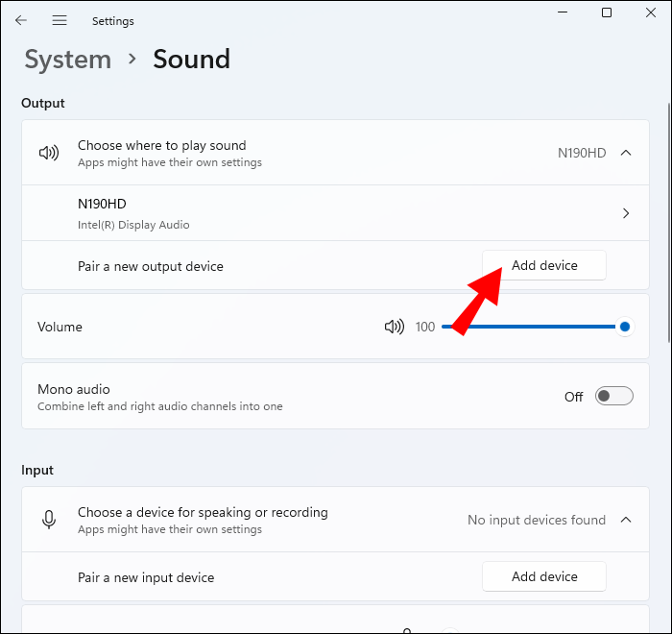The height and width of the screenshot is (634, 672).
Task: Expand Choose where to play sound row
Action: pos(288,153)
